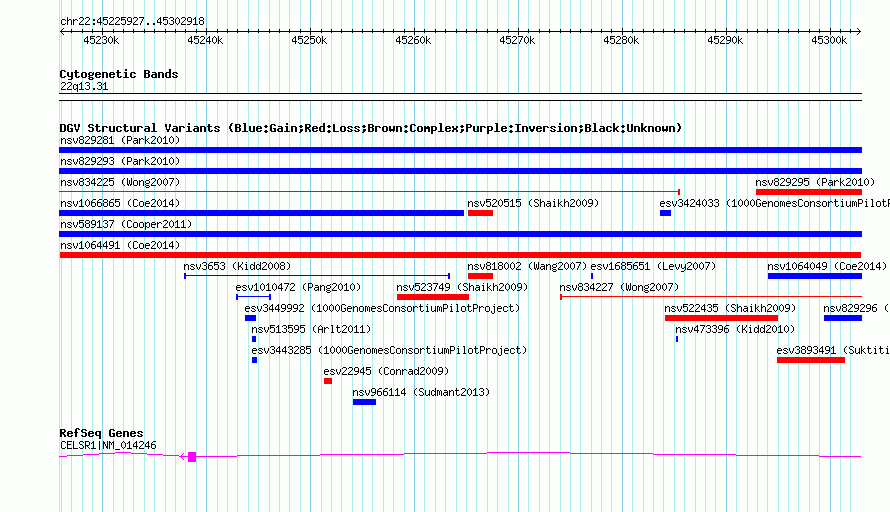Click the 45250k ruler tick label

(309, 40)
